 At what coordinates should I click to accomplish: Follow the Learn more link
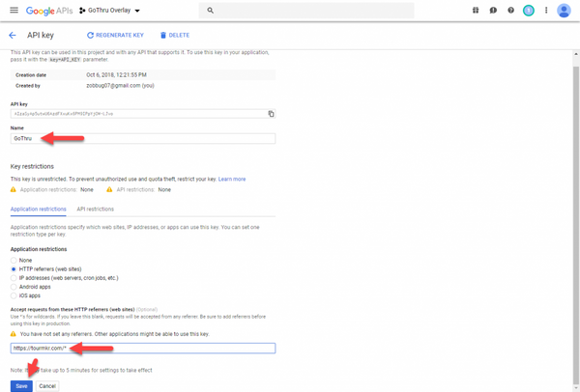click(232, 179)
